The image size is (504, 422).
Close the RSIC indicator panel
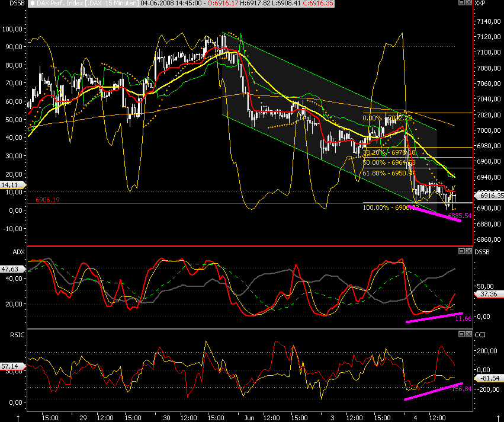tap(468, 334)
